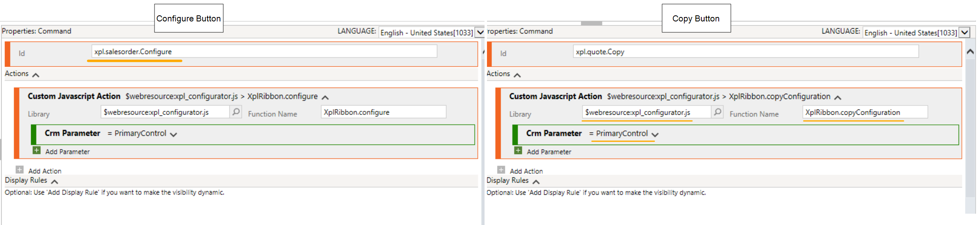This screenshot has height=225, width=980.
Task: Click the Id field containing xpl.quote.Copy
Action: [746, 51]
